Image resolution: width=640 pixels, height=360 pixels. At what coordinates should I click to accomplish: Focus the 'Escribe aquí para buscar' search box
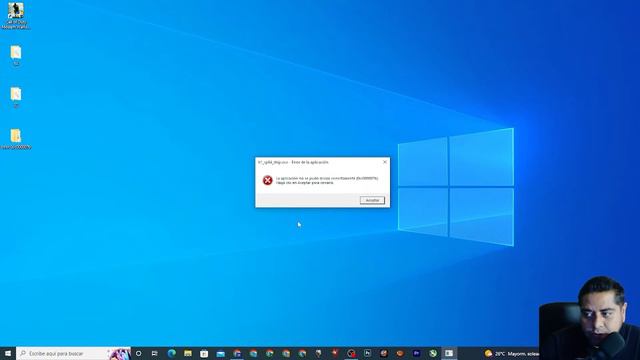pos(73,353)
